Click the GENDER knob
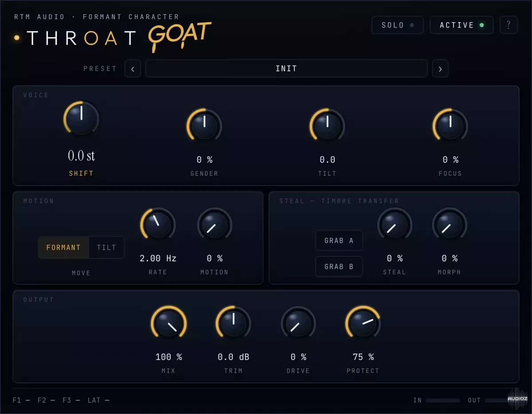Screen dimensions: 532x414 click(x=204, y=126)
